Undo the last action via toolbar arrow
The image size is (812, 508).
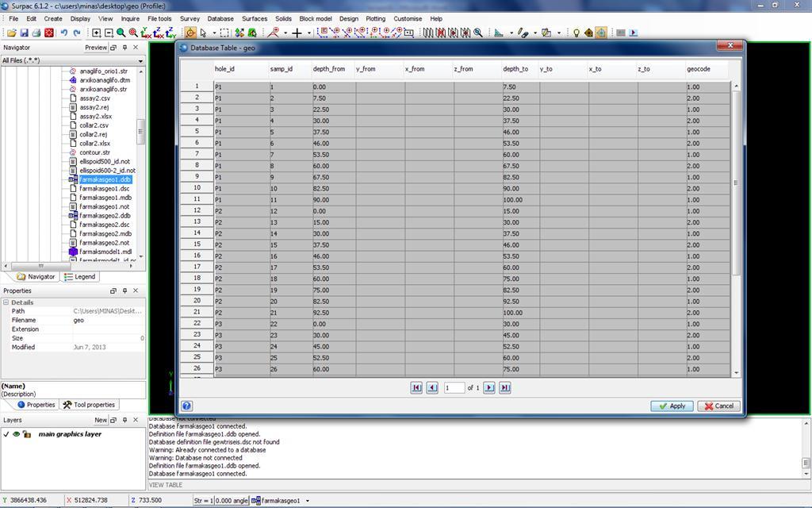(x=63, y=33)
